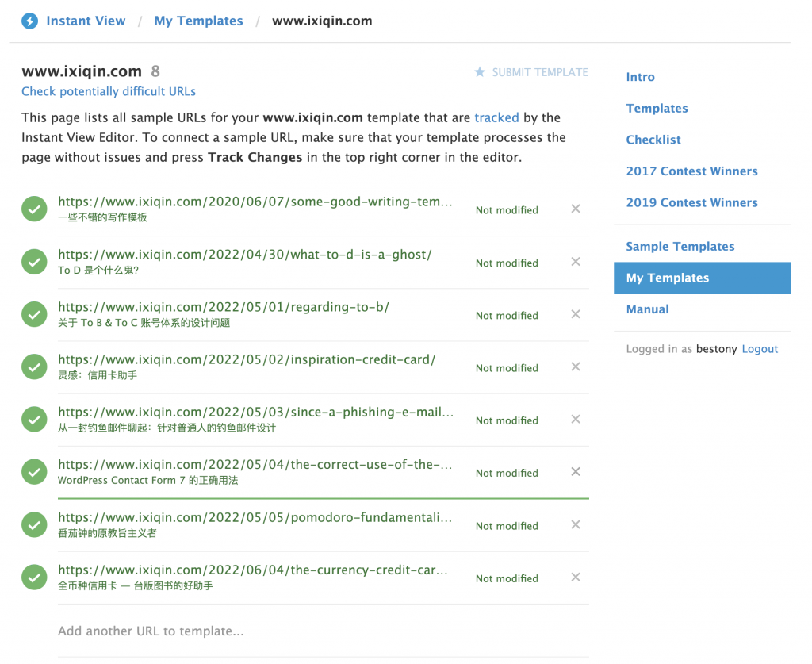Click the green checkmark for the writing-templates URL
The height and width of the screenshot is (664, 812).
click(x=34, y=208)
